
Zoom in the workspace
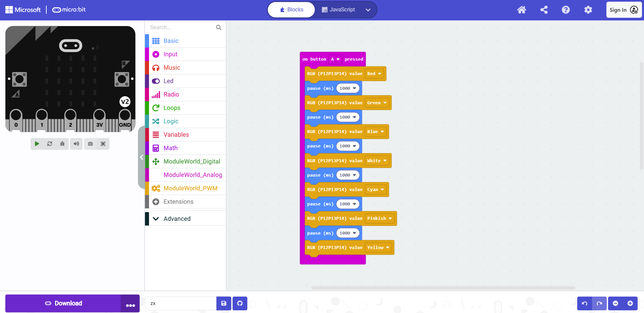coord(630,303)
